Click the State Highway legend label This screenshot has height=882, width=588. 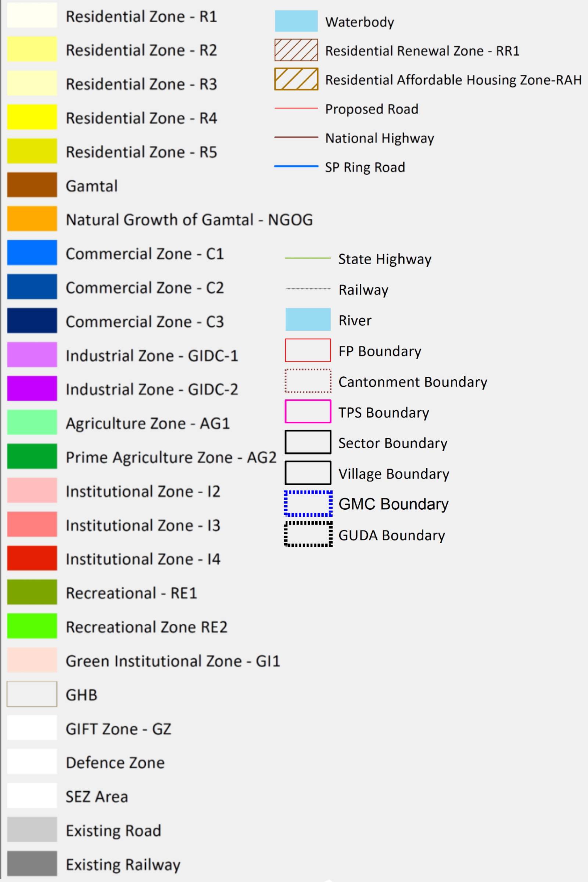click(385, 259)
